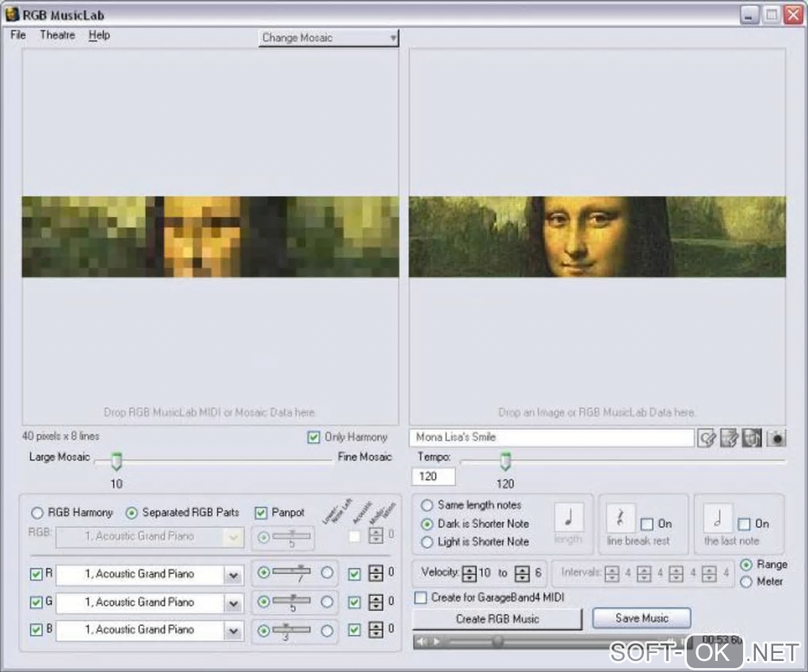The width and height of the screenshot is (808, 672).
Task: Toggle the Acoustic checkbox in B row
Action: 354,630
